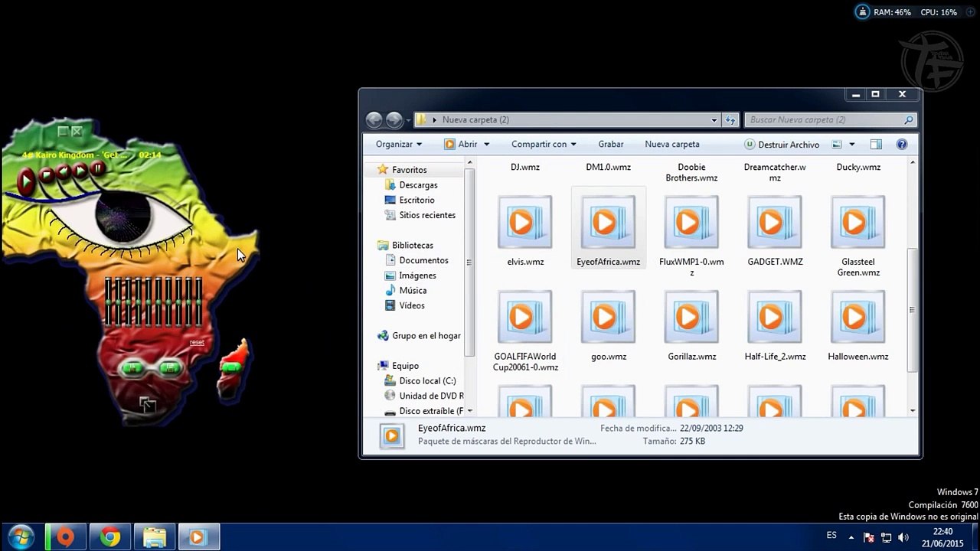Create a folder with Nueva carpeta button
This screenshot has width=980, height=551.
672,144
